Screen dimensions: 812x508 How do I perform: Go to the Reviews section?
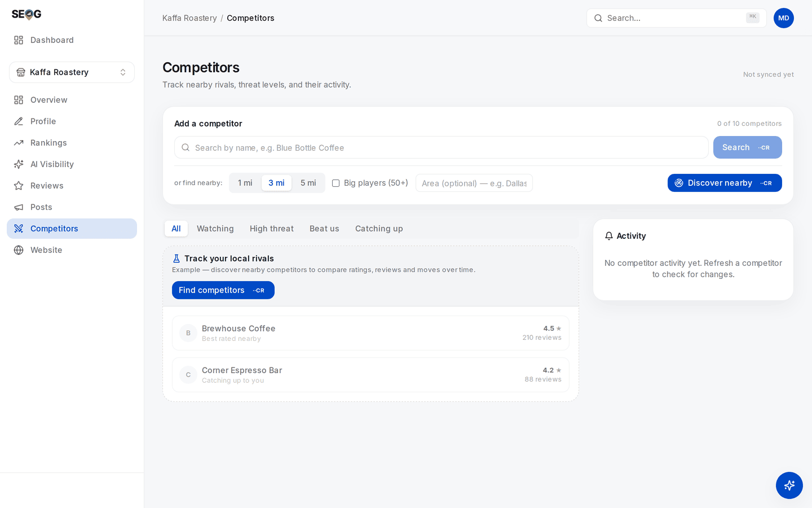tap(72, 186)
